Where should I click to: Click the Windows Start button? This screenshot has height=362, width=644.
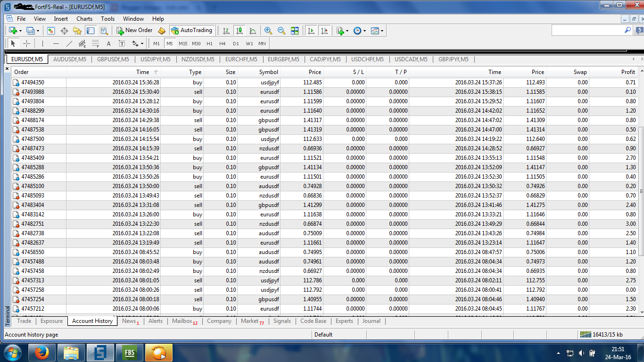(x=13, y=353)
